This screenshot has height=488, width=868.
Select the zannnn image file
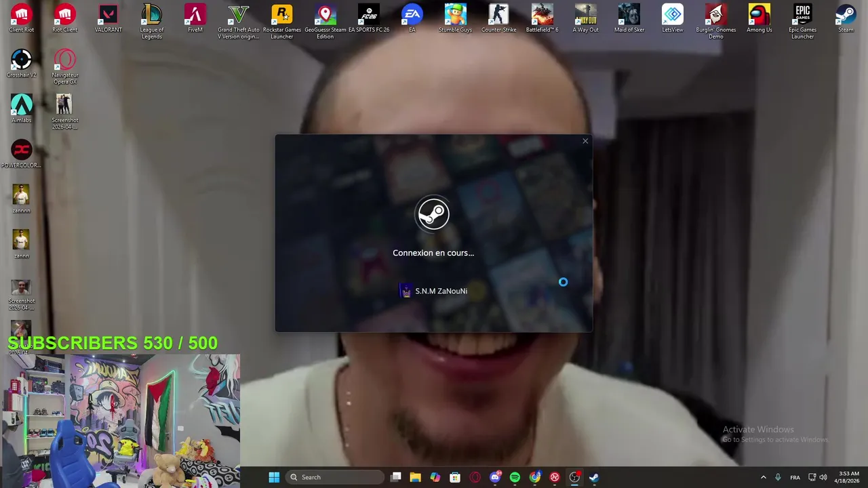(x=21, y=199)
